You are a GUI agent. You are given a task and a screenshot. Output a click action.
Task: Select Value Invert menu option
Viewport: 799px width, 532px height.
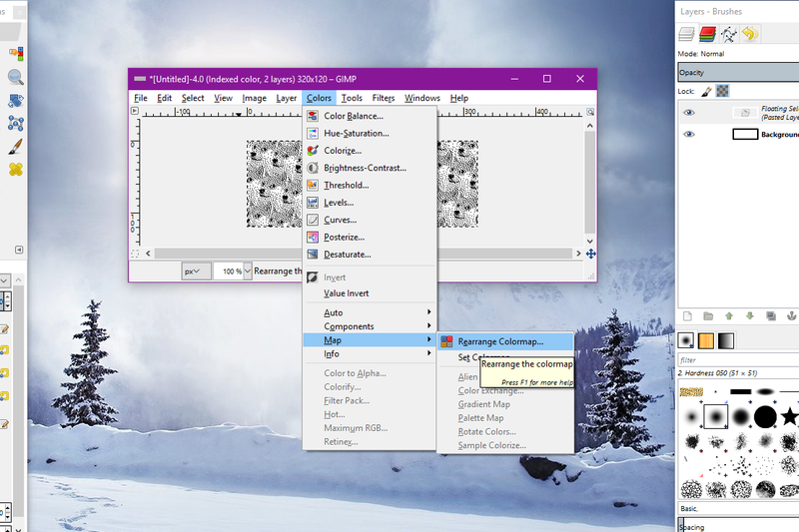point(349,293)
